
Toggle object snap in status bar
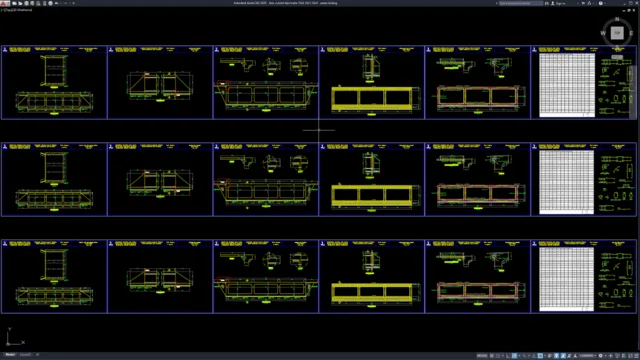coord(540,356)
